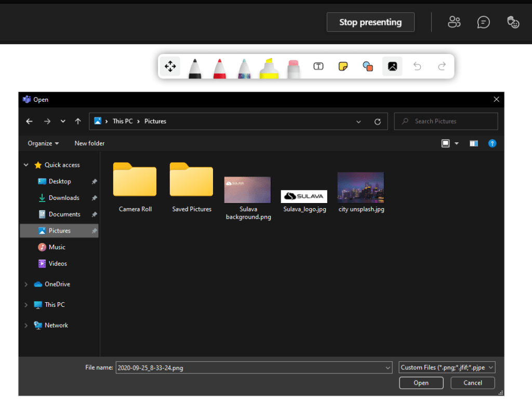Open the participants panel icon
The height and width of the screenshot is (405, 532).
tap(454, 22)
